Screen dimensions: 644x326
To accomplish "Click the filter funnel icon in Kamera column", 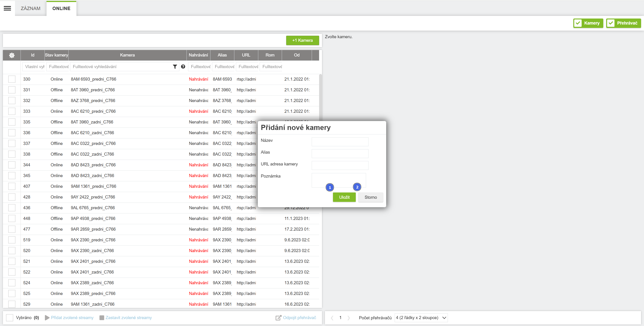I will 175,67.
